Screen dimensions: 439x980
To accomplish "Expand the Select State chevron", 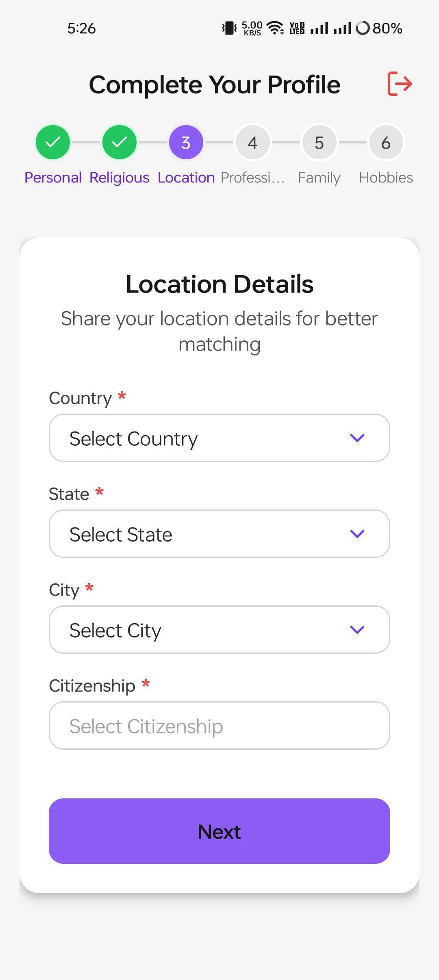I will coord(357,533).
